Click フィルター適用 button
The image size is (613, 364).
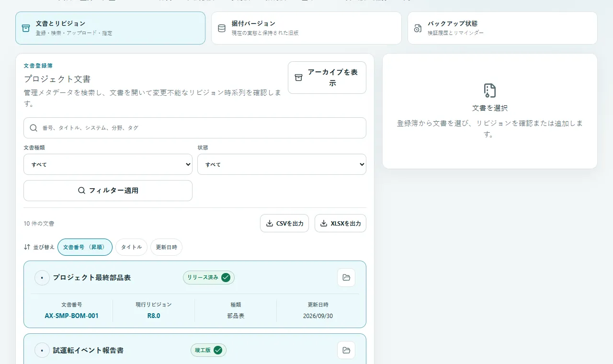[108, 191]
